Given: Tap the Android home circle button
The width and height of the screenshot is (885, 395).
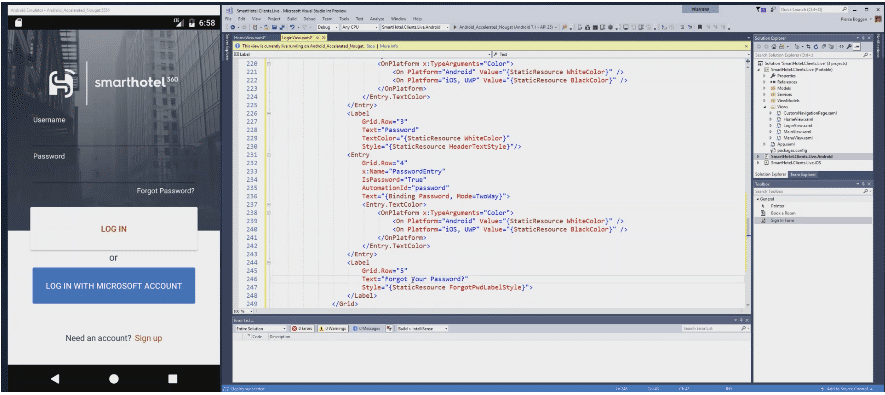Looking at the screenshot, I should [113, 379].
